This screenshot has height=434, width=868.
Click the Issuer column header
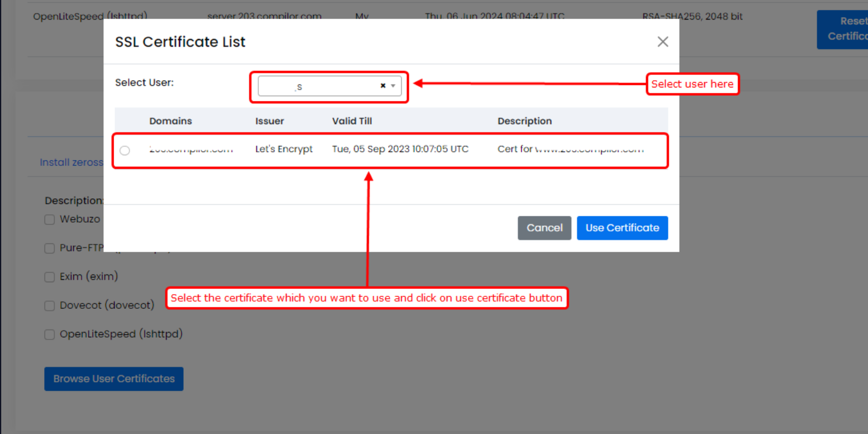click(269, 121)
